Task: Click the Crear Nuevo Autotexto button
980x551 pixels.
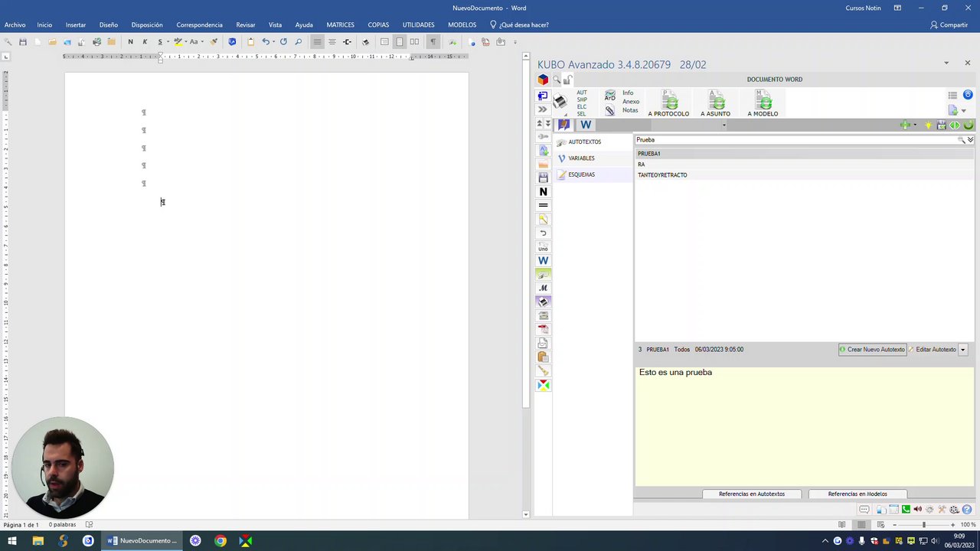Action: pyautogui.click(x=872, y=350)
